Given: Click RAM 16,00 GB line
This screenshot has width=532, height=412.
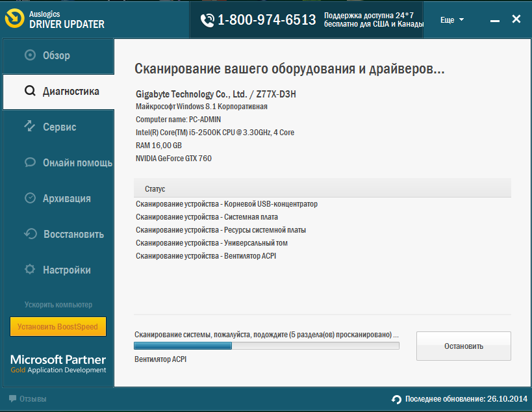Looking at the screenshot, I should 158,146.
